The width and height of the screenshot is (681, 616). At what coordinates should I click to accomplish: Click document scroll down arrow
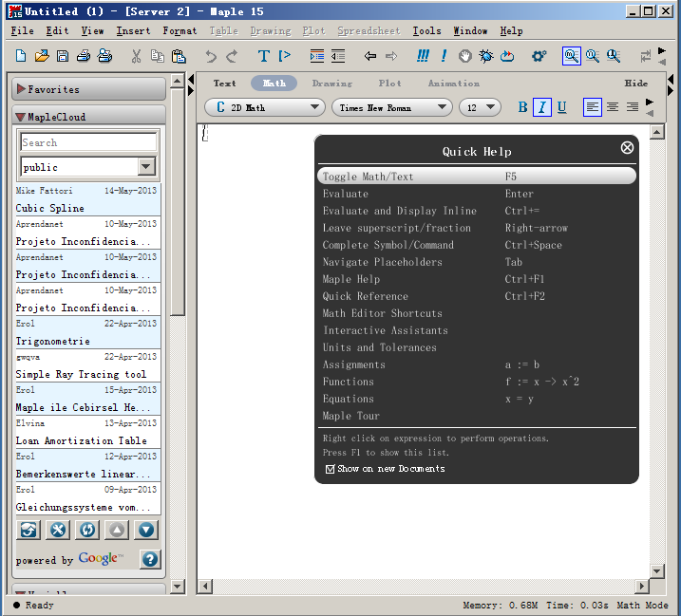656,570
